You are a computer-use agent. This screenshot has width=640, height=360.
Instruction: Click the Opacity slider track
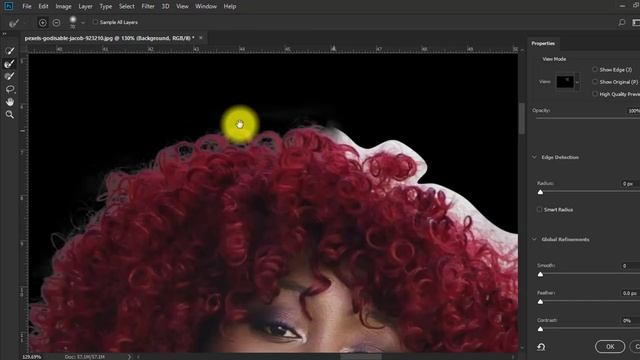[588, 118]
